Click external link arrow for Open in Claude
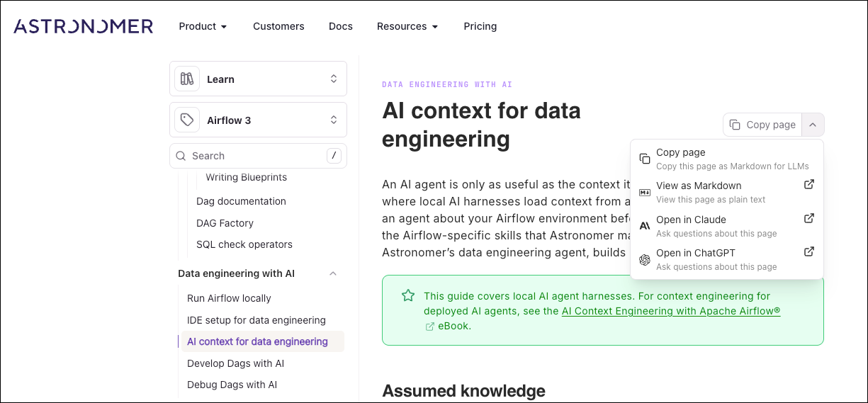 [808, 219]
